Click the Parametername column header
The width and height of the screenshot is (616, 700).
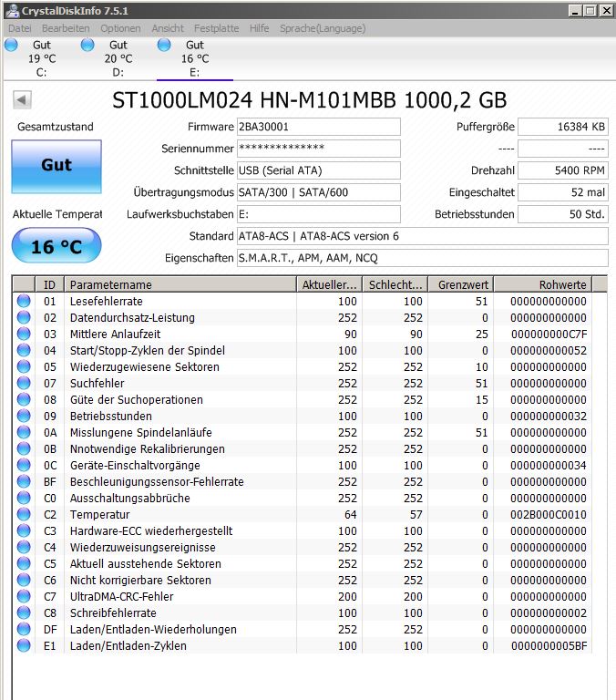[180, 284]
